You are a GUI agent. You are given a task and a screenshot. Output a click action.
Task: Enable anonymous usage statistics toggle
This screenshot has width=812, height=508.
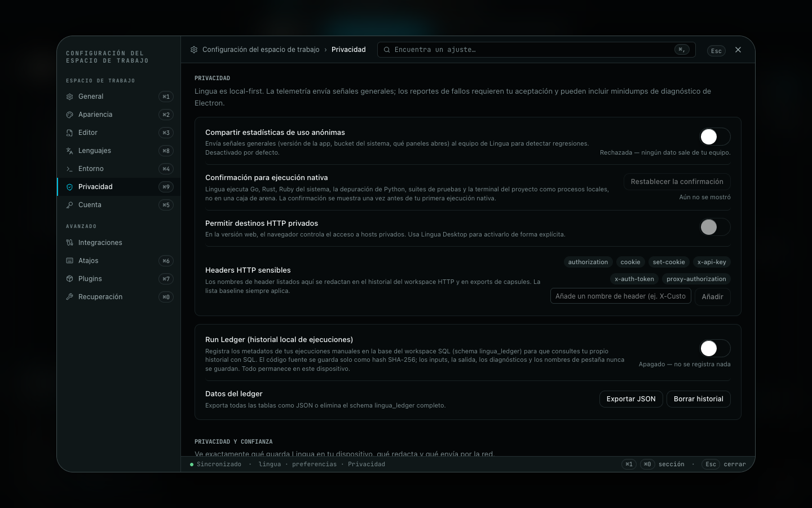point(714,137)
